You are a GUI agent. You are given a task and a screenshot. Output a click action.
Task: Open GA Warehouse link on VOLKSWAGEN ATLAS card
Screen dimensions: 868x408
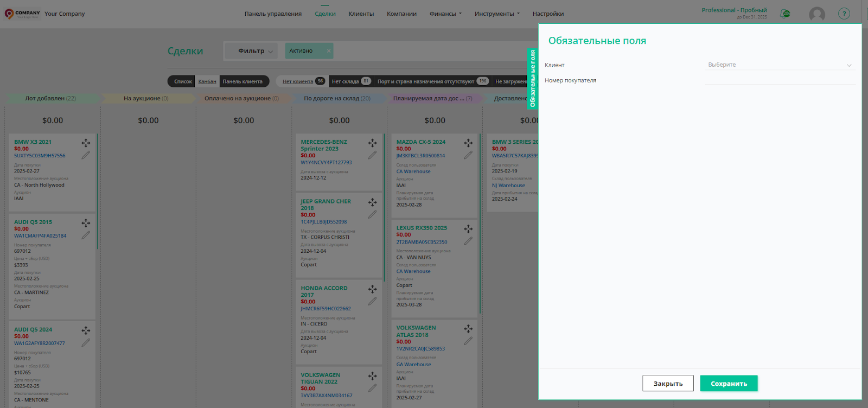413,365
